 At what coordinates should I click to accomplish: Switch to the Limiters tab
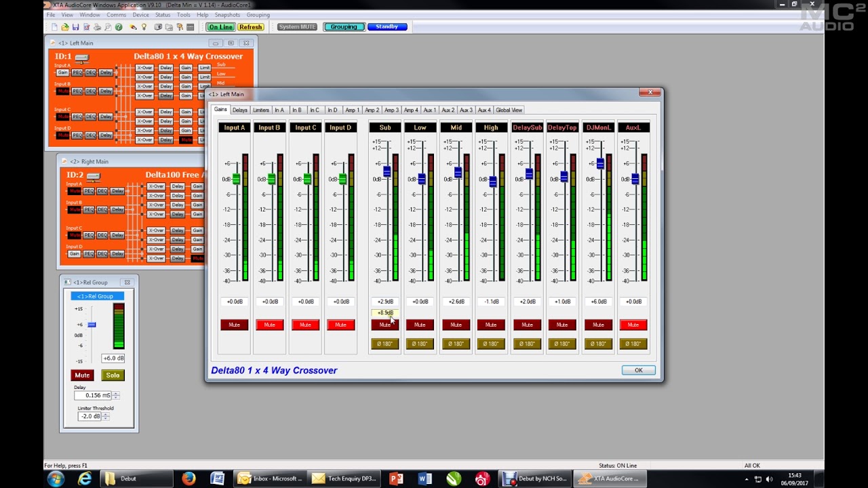(261, 110)
